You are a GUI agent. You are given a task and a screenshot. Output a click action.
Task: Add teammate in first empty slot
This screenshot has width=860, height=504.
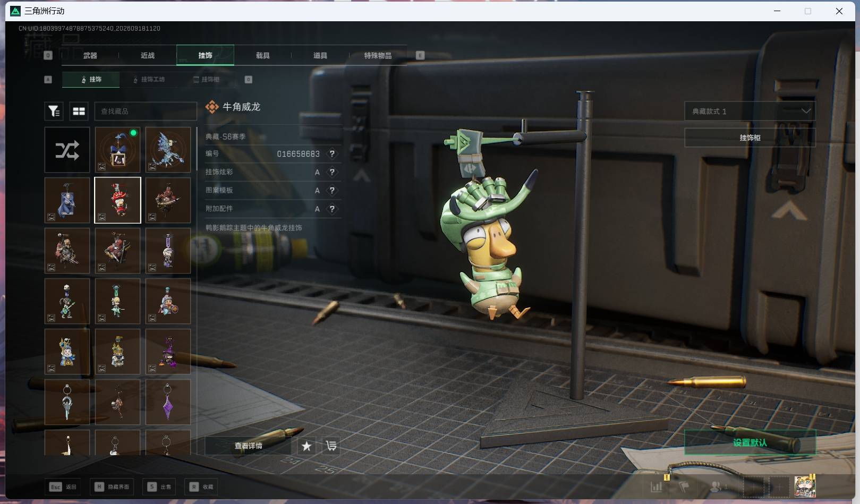753,486
